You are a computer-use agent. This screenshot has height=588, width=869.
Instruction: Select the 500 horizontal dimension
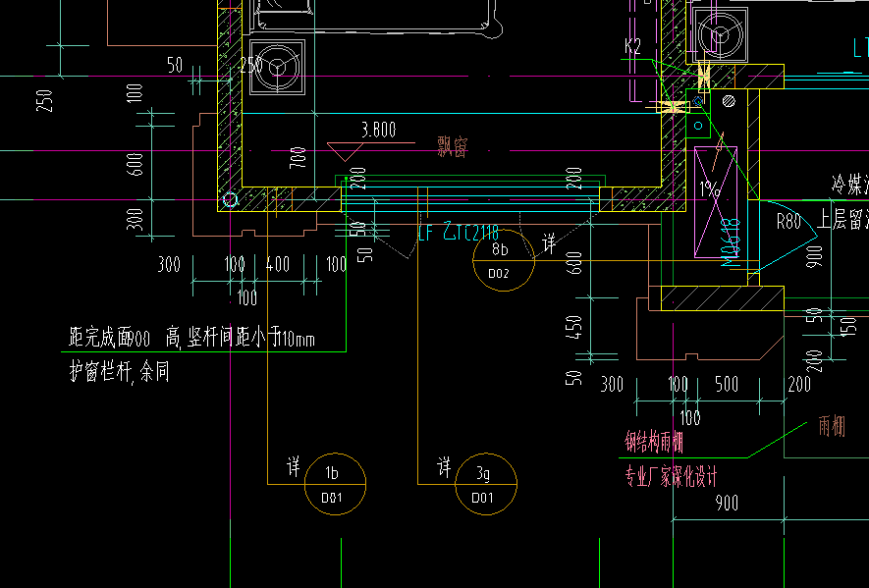pos(727,384)
